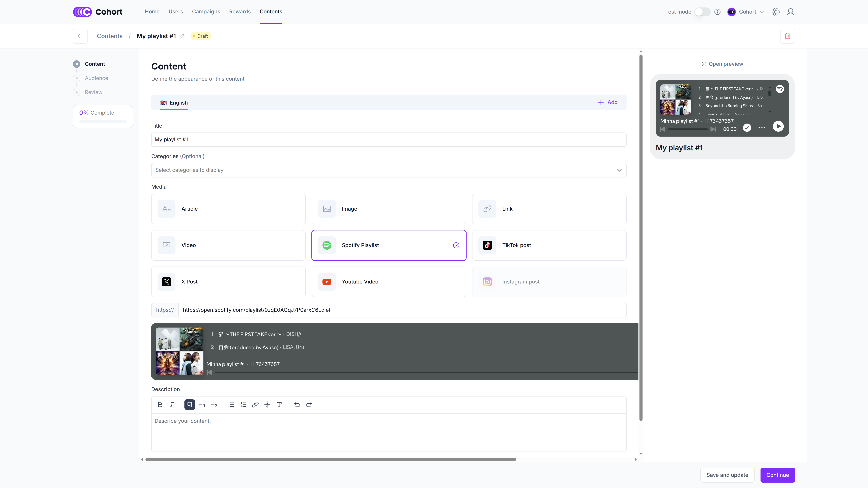Go to the Campaigns tab
Image resolution: width=868 pixels, height=488 pixels.
click(x=206, y=12)
